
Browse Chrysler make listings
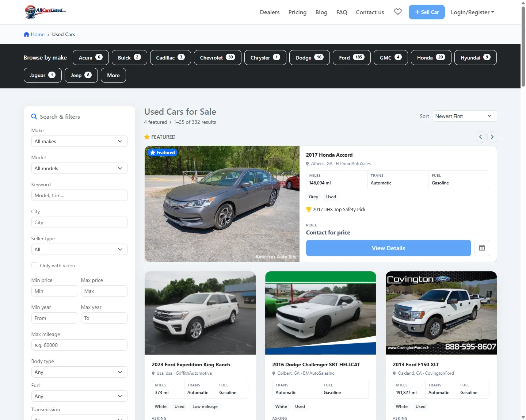click(265, 57)
